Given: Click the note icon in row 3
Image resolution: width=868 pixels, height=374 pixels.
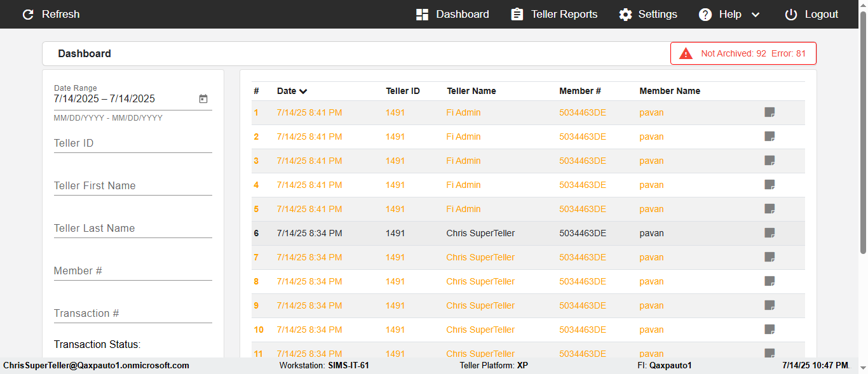Looking at the screenshot, I should pyautogui.click(x=770, y=161).
